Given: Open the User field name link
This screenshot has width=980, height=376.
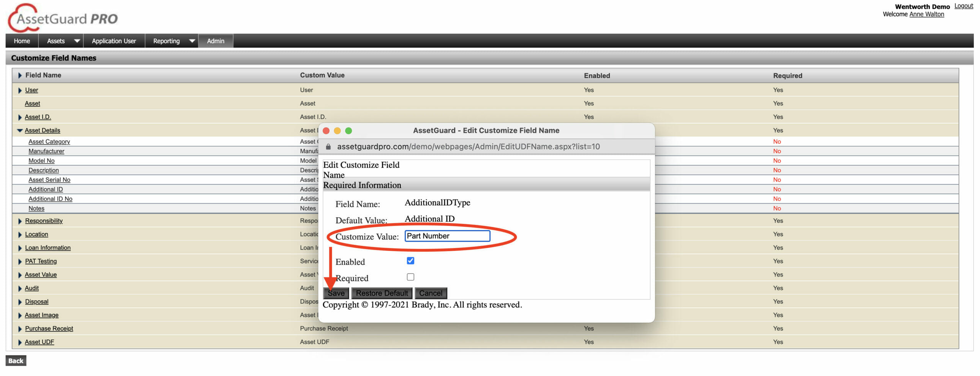Looking at the screenshot, I should [x=32, y=90].
